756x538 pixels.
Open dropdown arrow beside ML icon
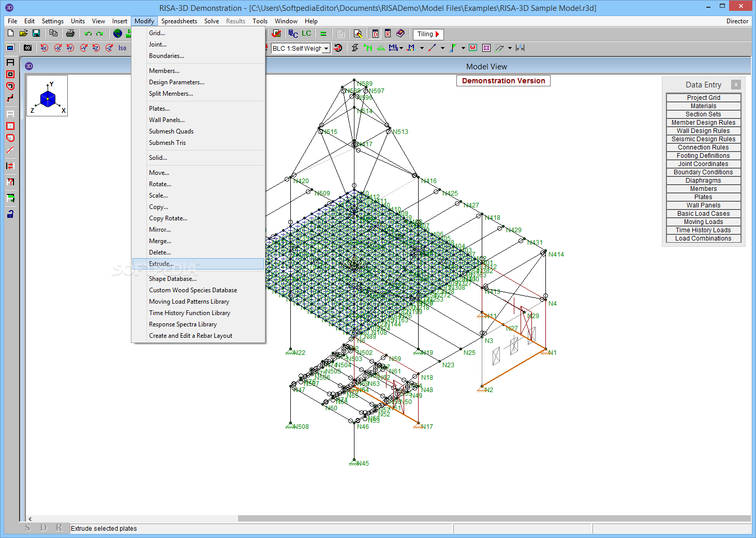coord(401,48)
